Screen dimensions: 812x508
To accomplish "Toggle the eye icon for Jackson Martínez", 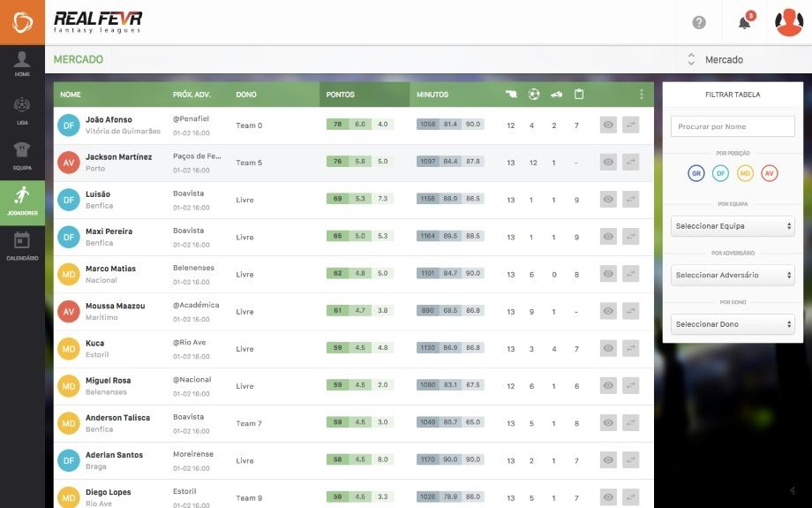I will pyautogui.click(x=608, y=163).
